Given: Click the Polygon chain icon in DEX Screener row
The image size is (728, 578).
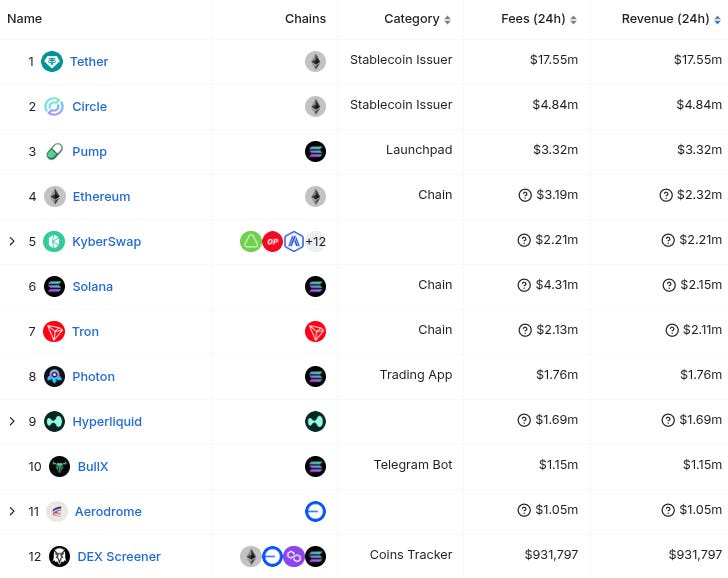Looking at the screenshot, I should [293, 556].
